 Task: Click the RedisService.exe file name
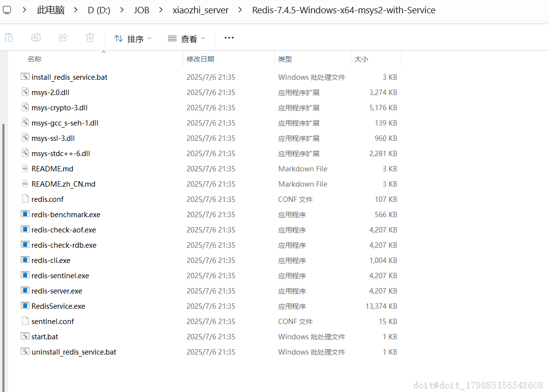point(58,306)
